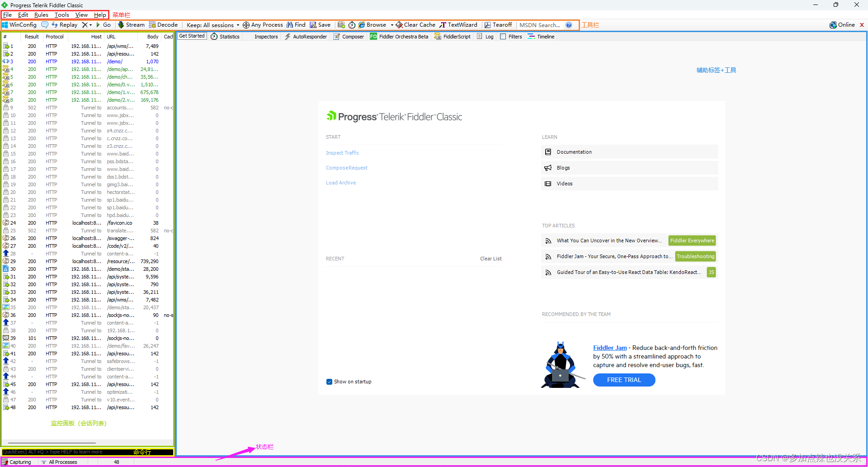Click the QuickExec command line box
Viewport: 868px width, 467px height.
click(x=88, y=452)
